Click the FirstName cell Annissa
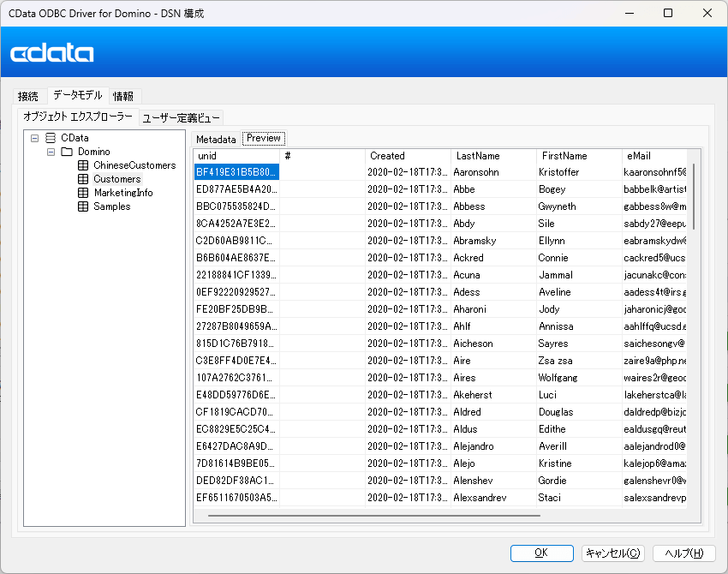The height and width of the screenshot is (574, 728). (x=579, y=327)
